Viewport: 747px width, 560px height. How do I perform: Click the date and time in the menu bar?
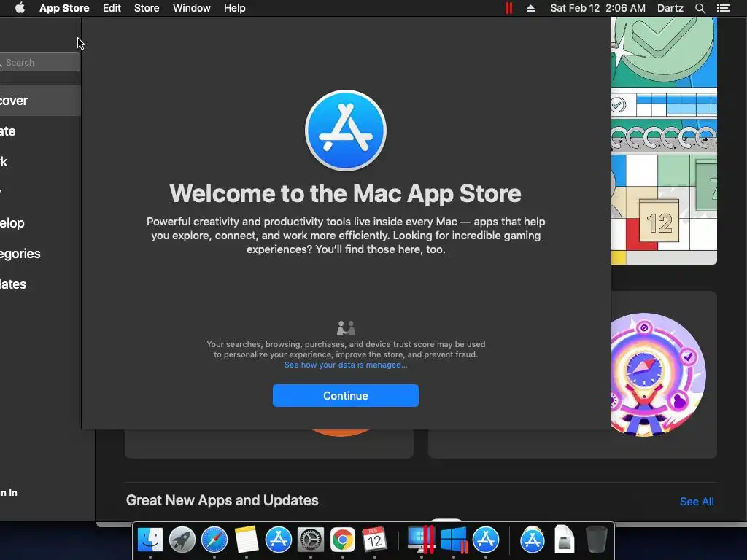[x=598, y=8]
